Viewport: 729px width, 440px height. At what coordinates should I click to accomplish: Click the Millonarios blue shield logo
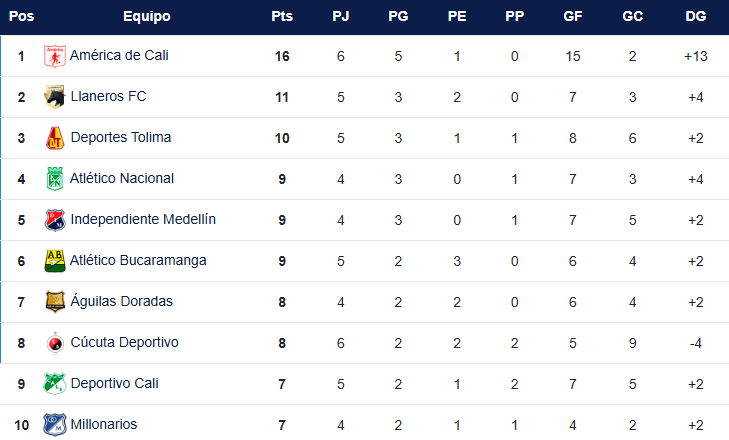(55, 425)
